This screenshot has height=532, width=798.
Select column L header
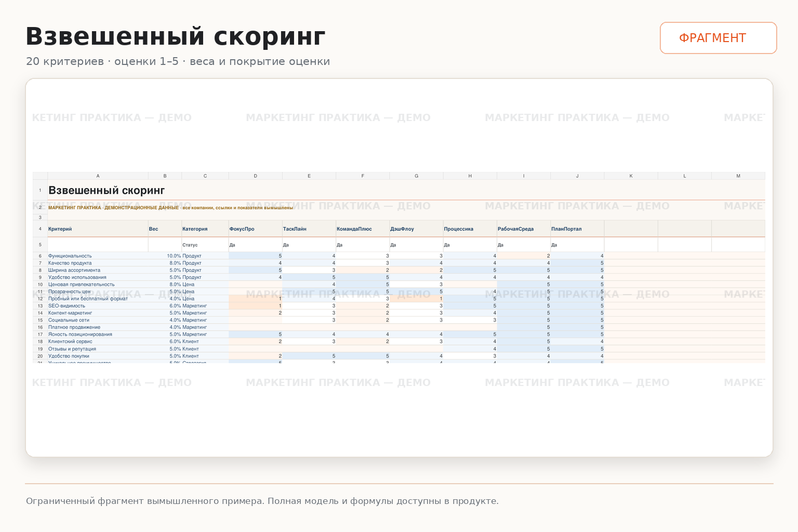pos(685,176)
